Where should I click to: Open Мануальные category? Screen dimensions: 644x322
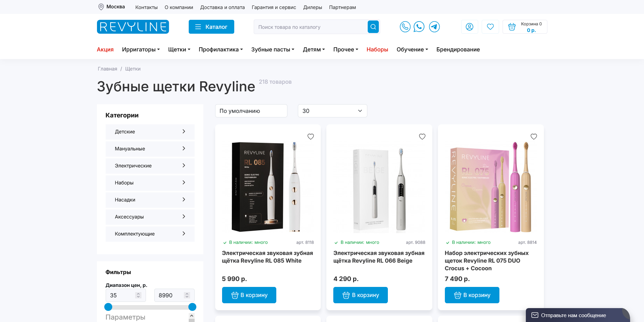point(150,149)
